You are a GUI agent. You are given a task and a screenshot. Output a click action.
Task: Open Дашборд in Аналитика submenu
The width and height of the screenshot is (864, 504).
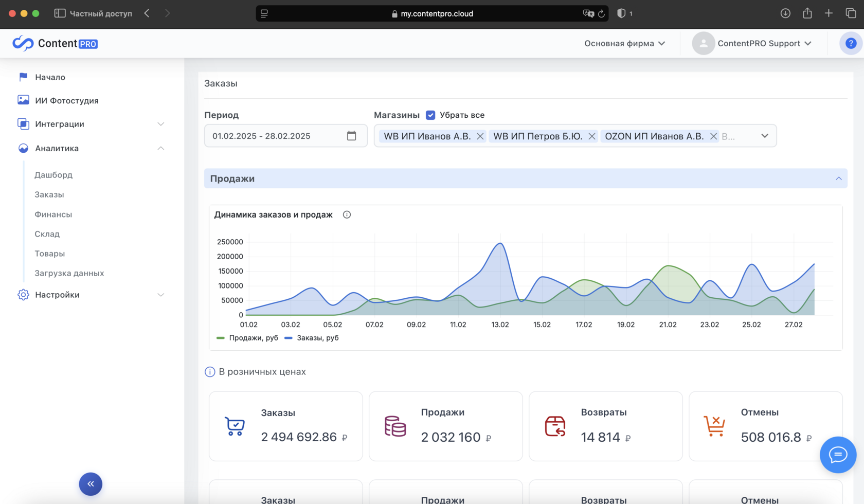[x=53, y=175]
